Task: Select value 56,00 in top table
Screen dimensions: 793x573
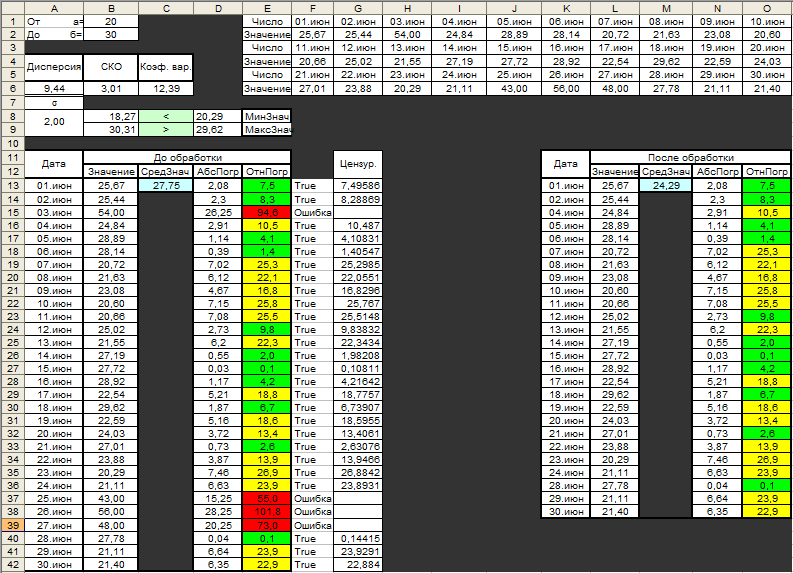Action: click(566, 89)
